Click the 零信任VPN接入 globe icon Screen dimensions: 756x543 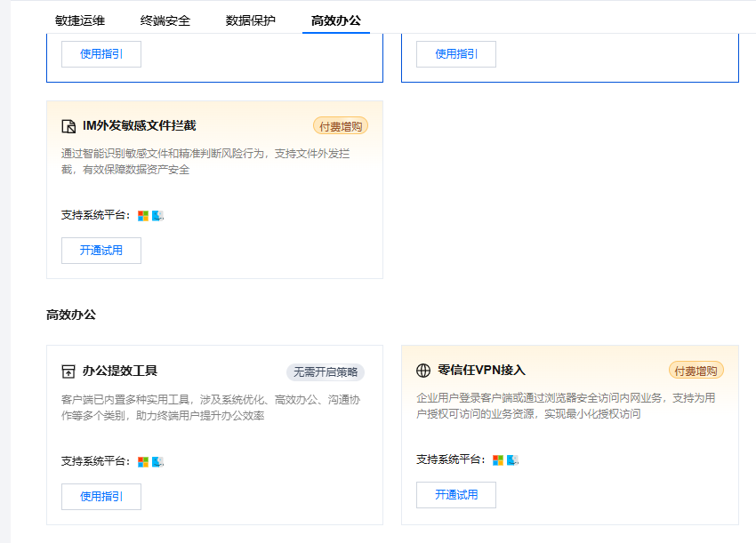tap(423, 370)
